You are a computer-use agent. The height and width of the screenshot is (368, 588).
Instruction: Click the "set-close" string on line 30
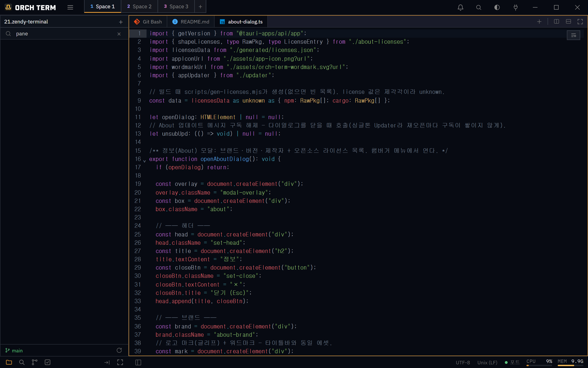pos(241,276)
